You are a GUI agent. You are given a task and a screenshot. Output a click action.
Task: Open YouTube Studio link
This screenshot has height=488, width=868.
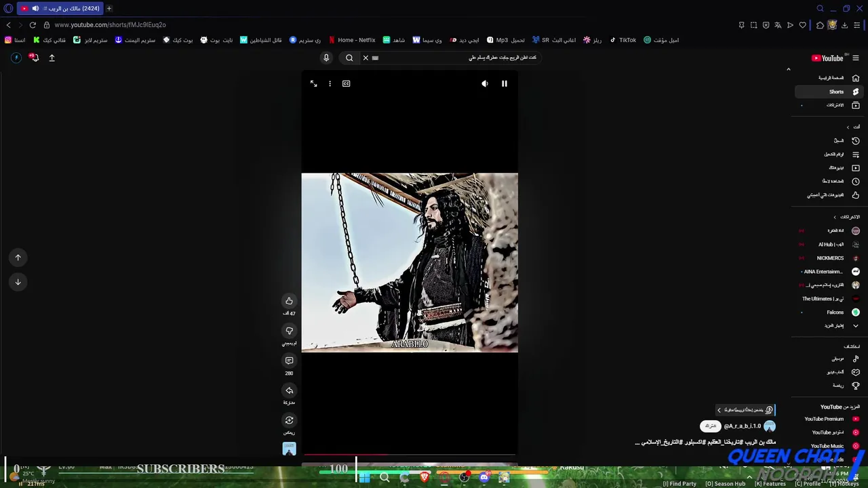click(x=831, y=432)
